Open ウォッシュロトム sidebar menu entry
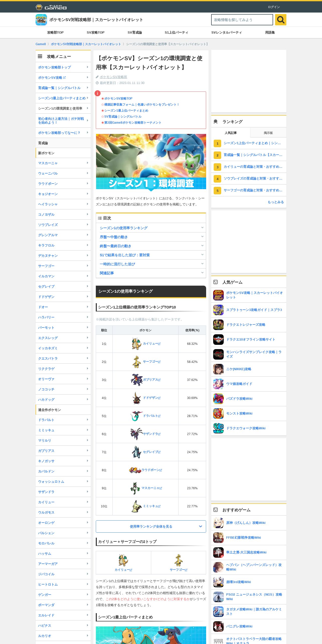 (63, 481)
